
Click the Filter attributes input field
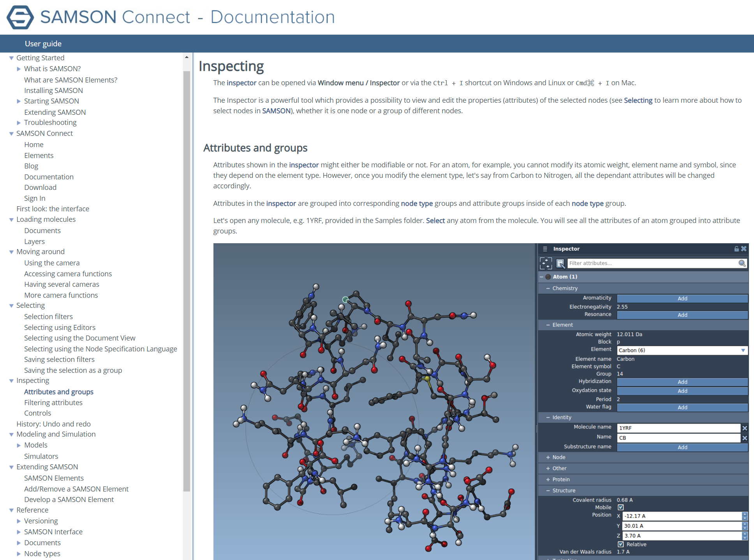[653, 263]
